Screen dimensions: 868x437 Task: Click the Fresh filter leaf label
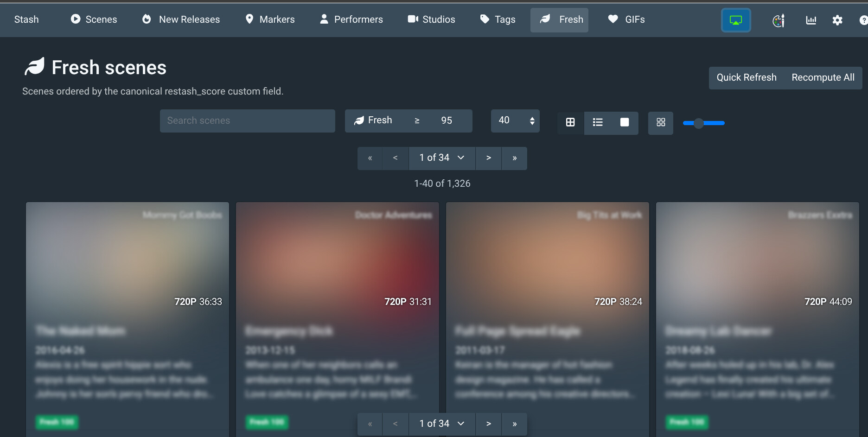pyautogui.click(x=373, y=120)
